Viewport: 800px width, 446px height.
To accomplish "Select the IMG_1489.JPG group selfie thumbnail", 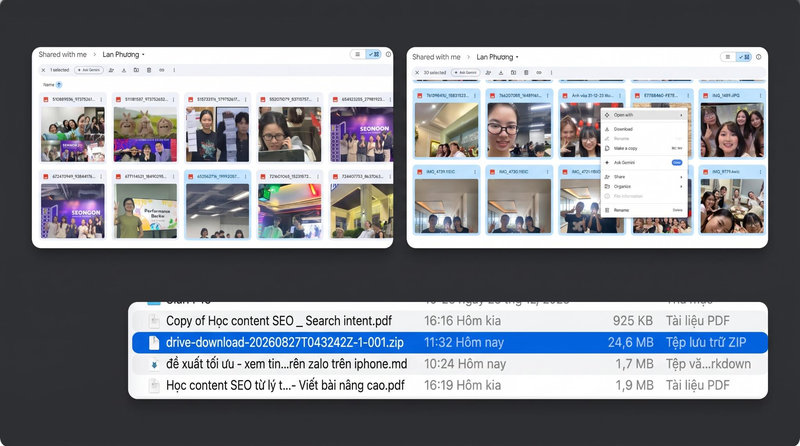I will click(732, 130).
